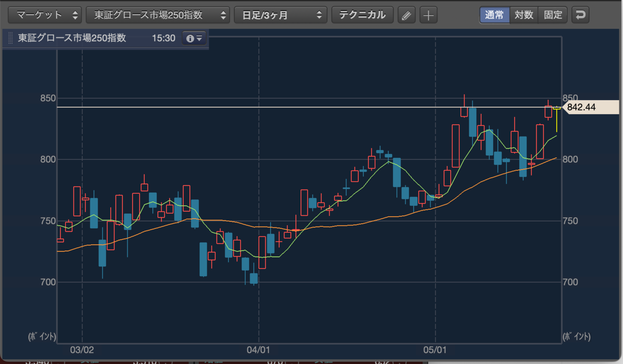The height and width of the screenshot is (364, 623).
Task: Click the 東証グロース市場250指数 legend title
Action: 72,38
